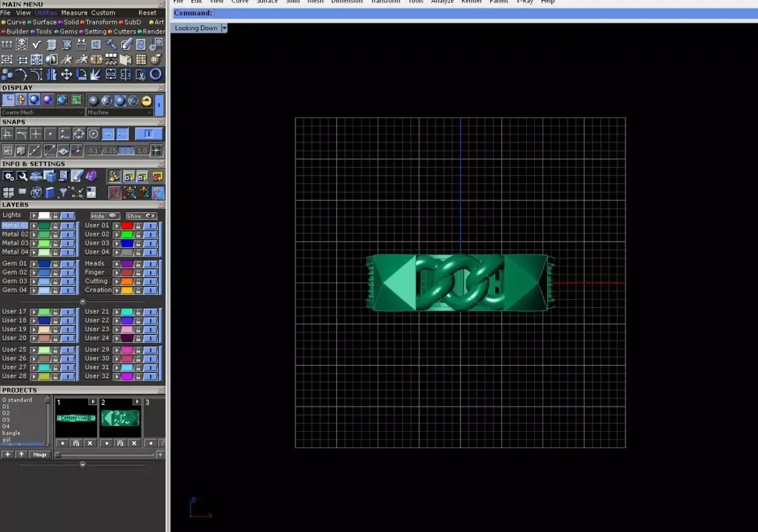Image resolution: width=758 pixels, height=532 pixels.
Task: Click down-arrow expander below Projects panel
Action: coord(83,464)
